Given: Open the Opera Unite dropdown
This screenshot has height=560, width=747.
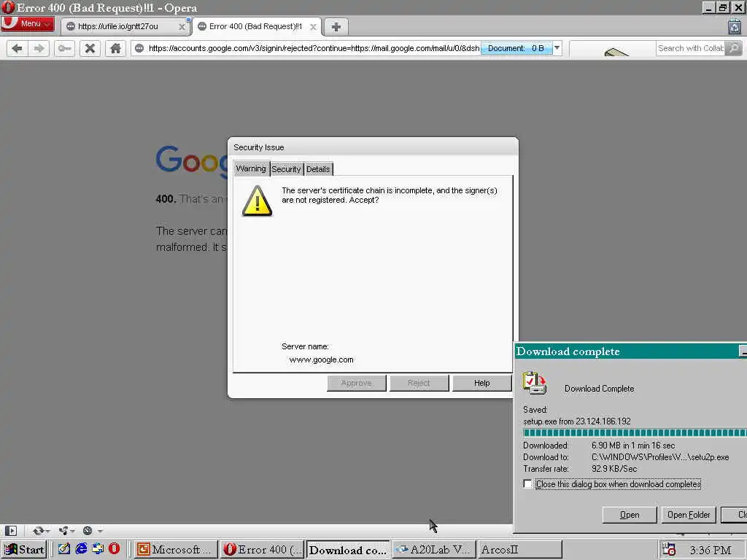Looking at the screenshot, I should [66, 531].
